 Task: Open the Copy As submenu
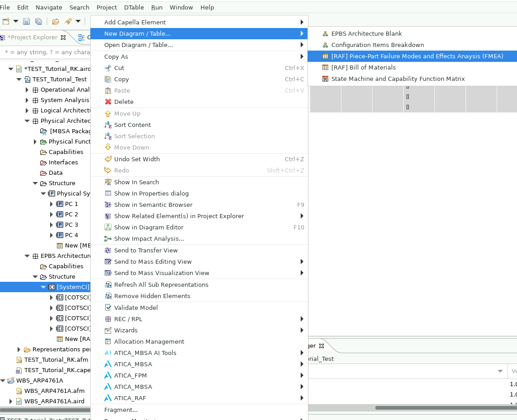[x=199, y=57]
